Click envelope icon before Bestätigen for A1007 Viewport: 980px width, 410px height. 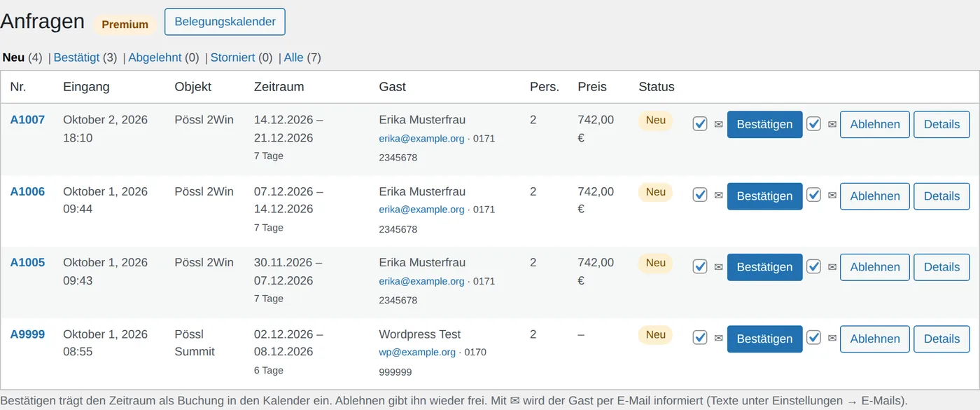pyautogui.click(x=718, y=124)
